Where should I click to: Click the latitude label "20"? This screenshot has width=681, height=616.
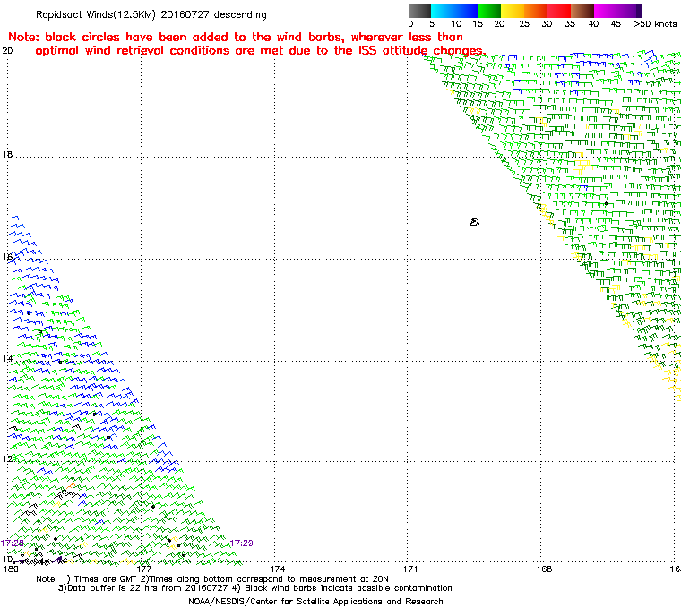pyautogui.click(x=7, y=51)
